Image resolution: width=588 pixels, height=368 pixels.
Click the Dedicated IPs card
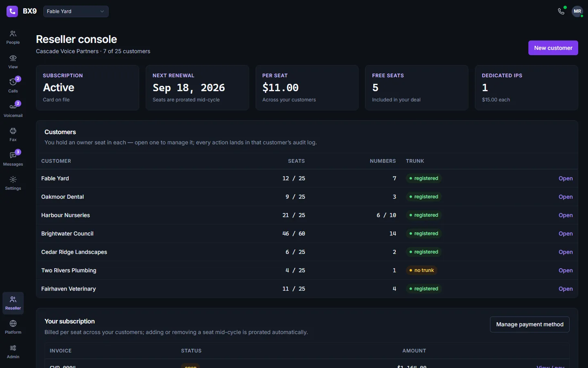[x=526, y=88]
